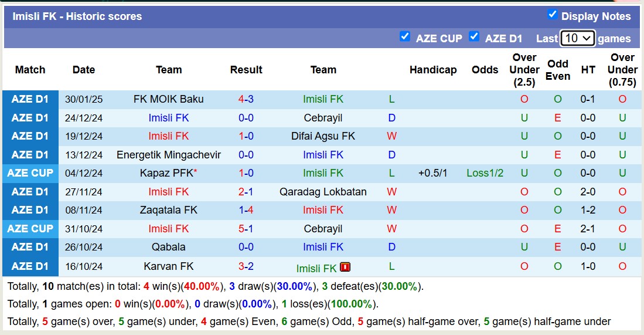Screen dimensions: 644x335
Task: Uncheck the AZE CUP filter checkbox
Action: click(x=404, y=36)
